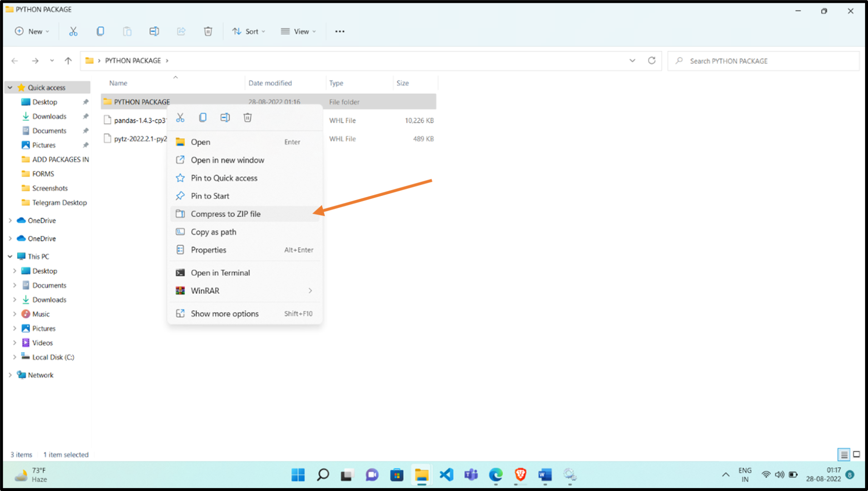Select the Copy icon in the context menu
This screenshot has width=868, height=491.
[x=203, y=117]
